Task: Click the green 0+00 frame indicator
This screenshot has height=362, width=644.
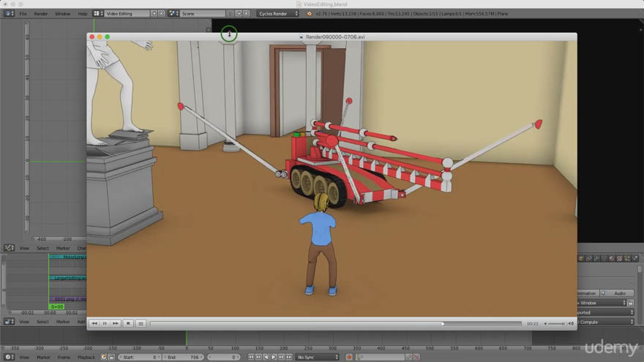Action: click(x=56, y=306)
